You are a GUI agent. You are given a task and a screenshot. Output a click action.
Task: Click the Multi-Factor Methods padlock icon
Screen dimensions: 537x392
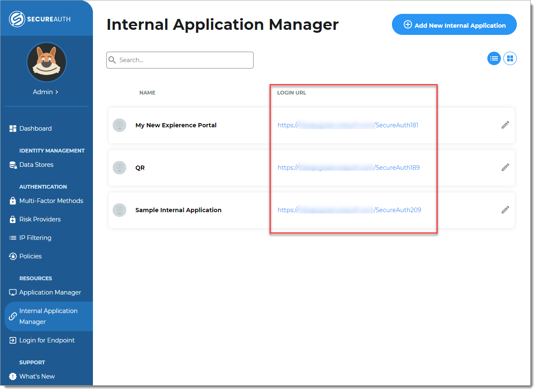(12, 200)
